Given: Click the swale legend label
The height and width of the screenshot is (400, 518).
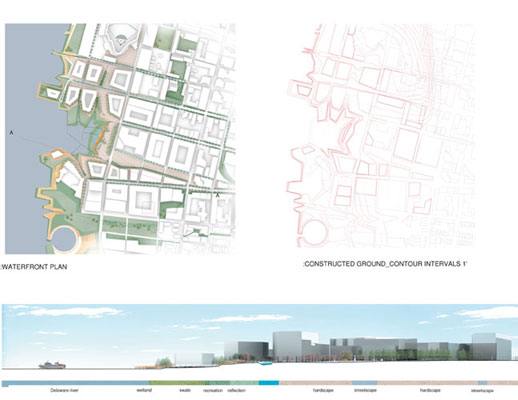Looking at the screenshot, I should (185, 390).
